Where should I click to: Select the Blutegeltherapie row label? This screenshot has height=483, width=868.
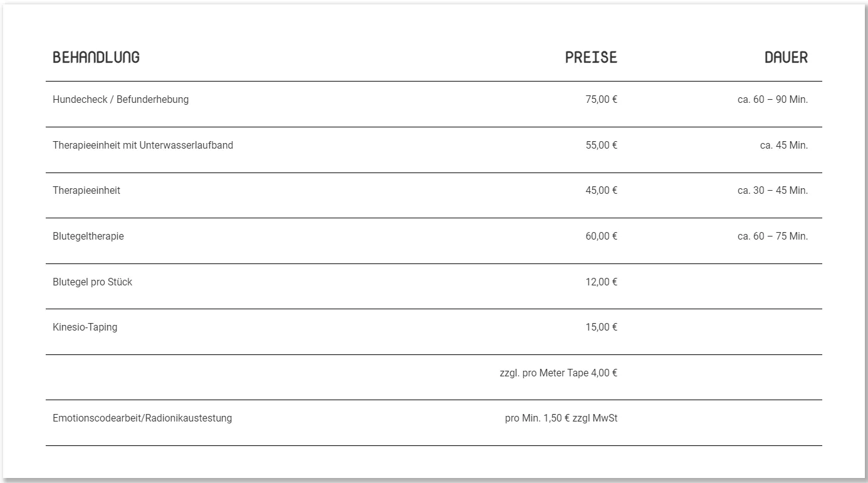click(x=88, y=236)
